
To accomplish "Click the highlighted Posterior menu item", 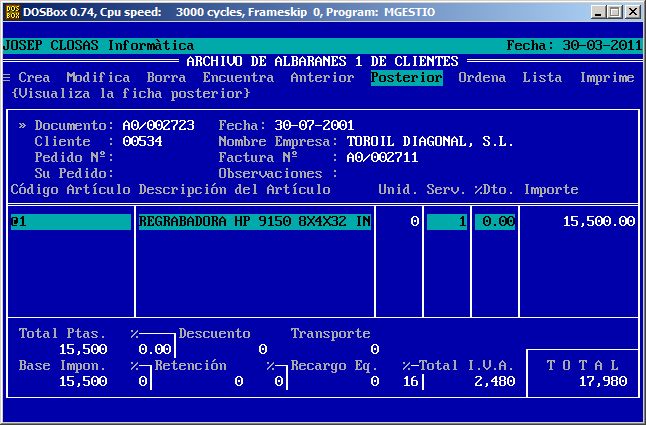I will point(406,78).
